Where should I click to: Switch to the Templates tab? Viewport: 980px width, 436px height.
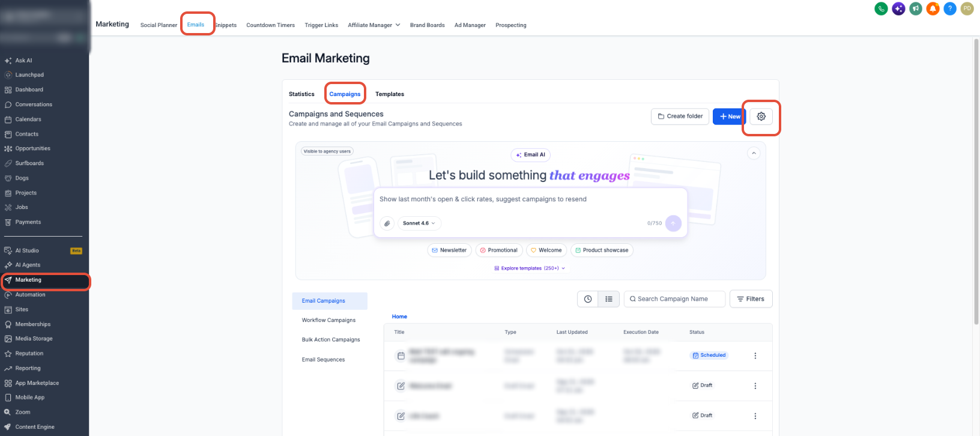coord(390,94)
